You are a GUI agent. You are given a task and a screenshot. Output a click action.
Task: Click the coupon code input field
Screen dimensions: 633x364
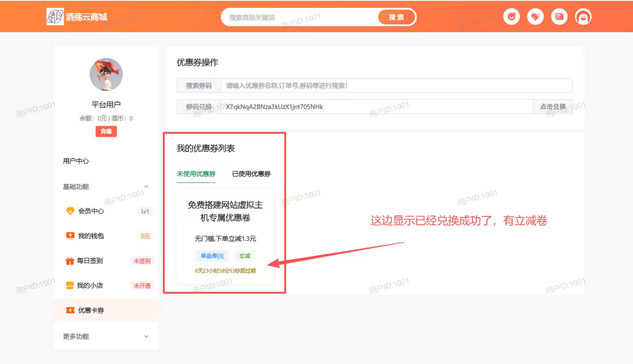tap(368, 106)
